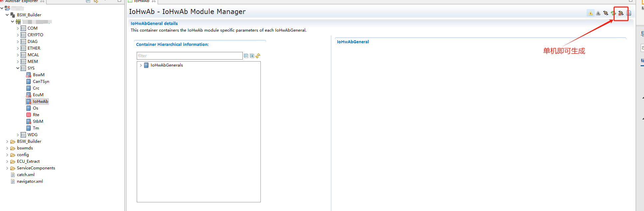
Task: Click into the container filter text field
Action: click(189, 56)
